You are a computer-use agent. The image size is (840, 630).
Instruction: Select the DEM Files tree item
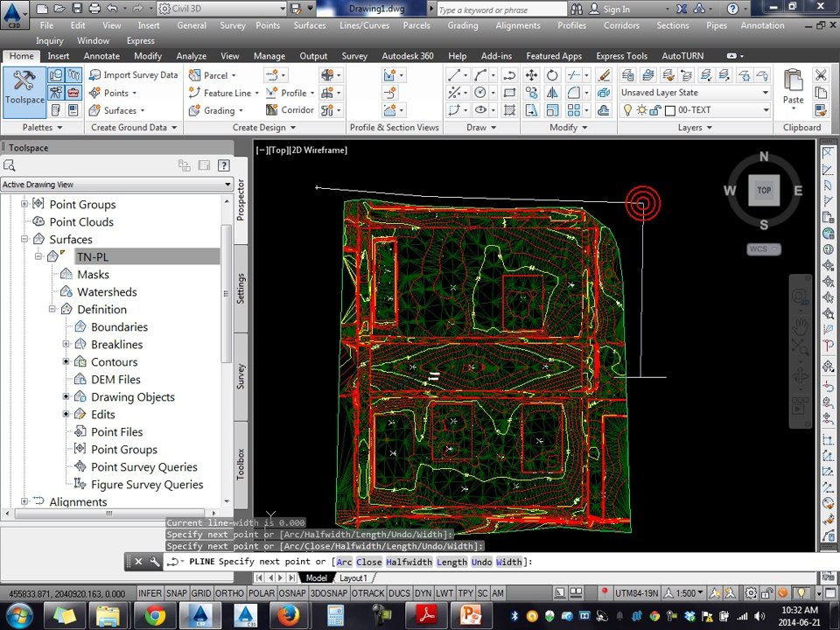115,379
